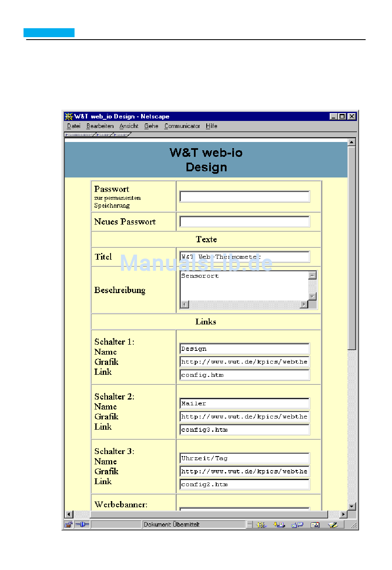Open the Bearbeiten menu
This screenshot has height=570, width=392.
tap(100, 126)
